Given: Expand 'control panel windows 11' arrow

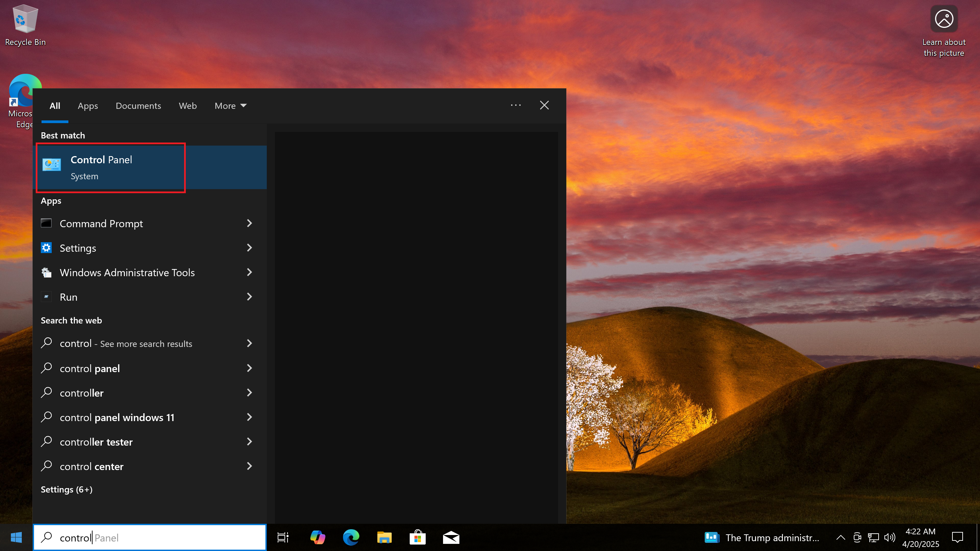Looking at the screenshot, I should tap(249, 417).
